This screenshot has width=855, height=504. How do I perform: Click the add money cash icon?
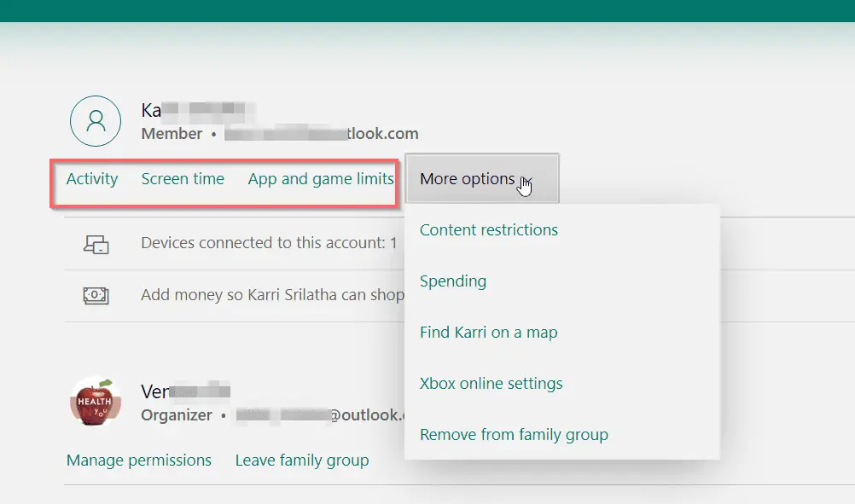[x=96, y=295]
